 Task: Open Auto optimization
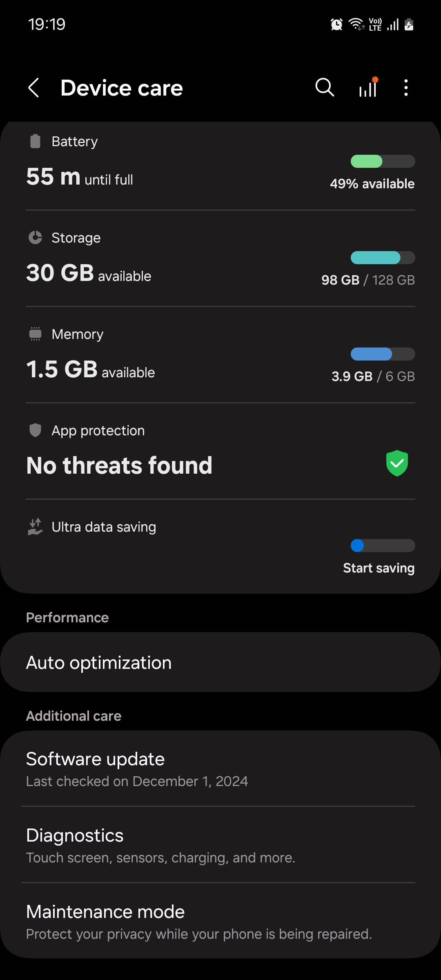point(220,662)
